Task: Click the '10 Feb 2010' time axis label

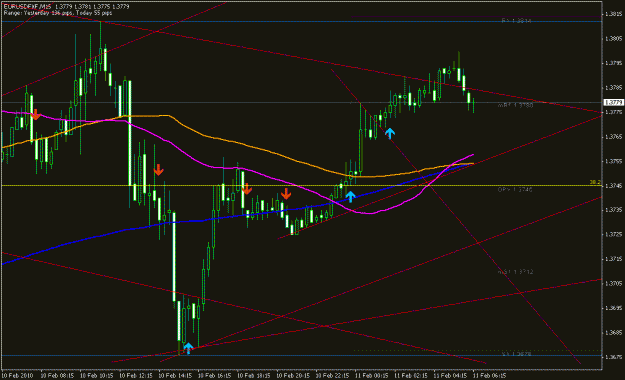Action: coord(17,376)
